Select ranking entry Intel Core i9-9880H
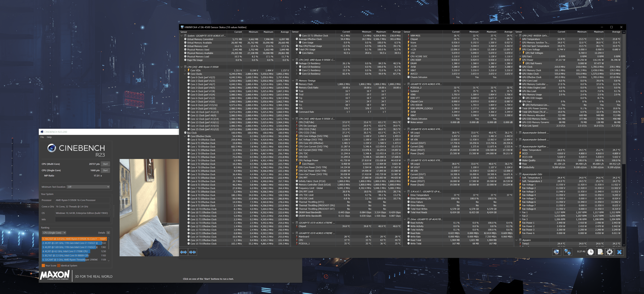 pyautogui.click(x=74, y=255)
